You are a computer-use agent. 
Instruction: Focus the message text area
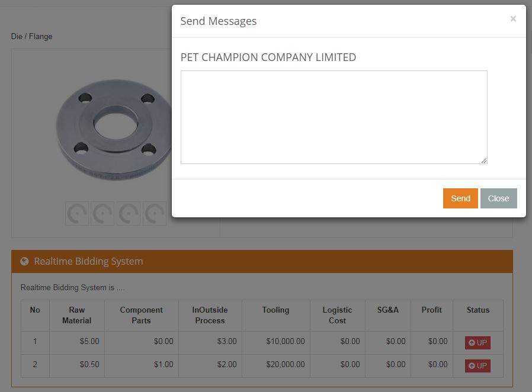pos(334,117)
